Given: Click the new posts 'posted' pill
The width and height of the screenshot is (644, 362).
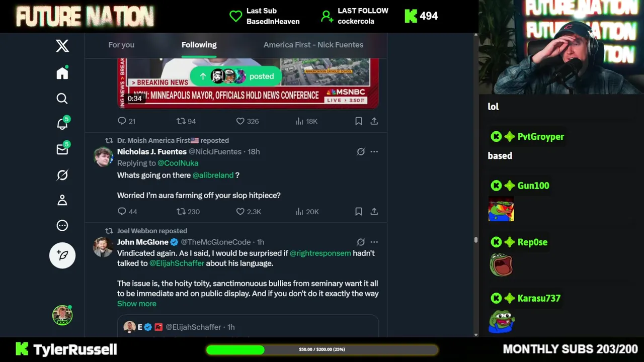Looking at the screenshot, I should 235,76.
